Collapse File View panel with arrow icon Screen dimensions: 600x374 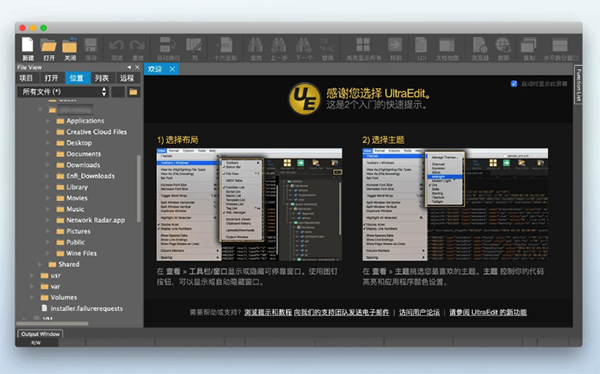129,67
